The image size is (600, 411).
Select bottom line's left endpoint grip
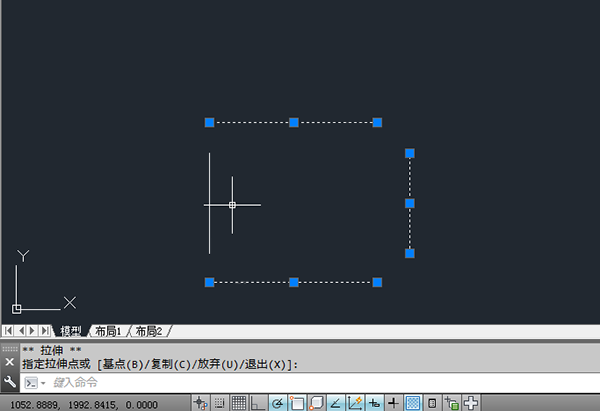point(209,282)
